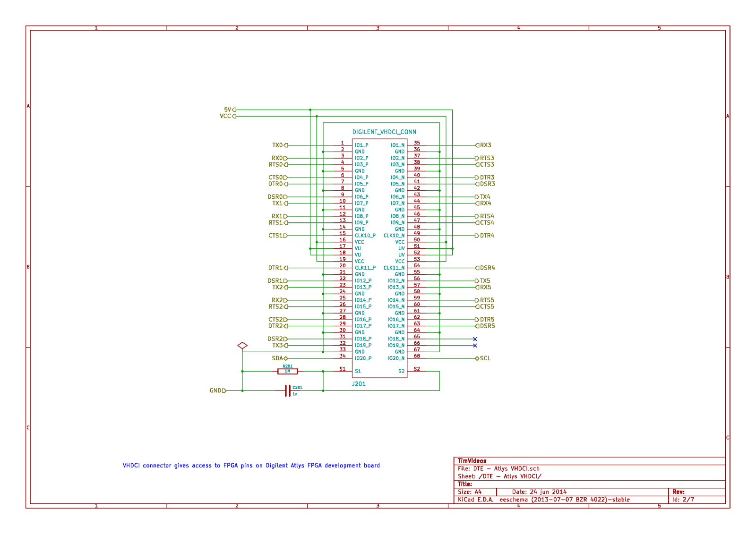756x534 pixels.
Task: Click the power flag diamond symbol
Action: [242, 346]
